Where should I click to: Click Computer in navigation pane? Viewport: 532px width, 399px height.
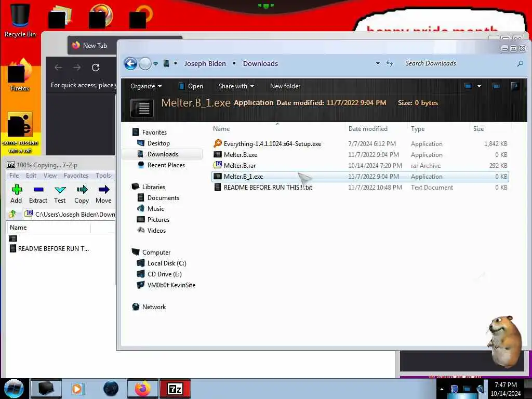click(x=156, y=252)
